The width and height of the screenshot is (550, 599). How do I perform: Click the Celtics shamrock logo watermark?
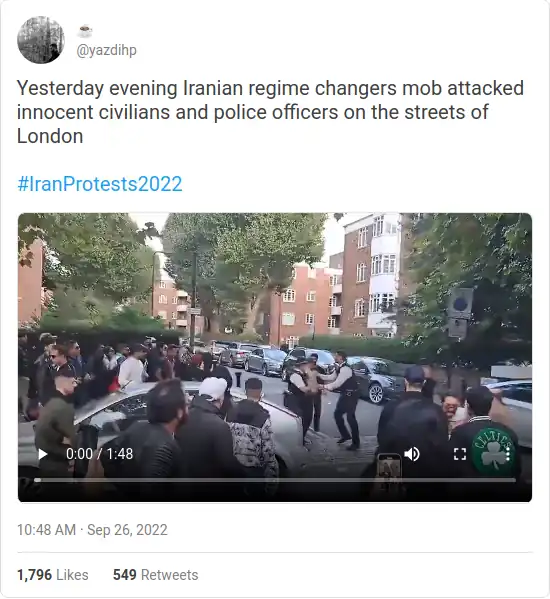pyautogui.click(x=493, y=450)
